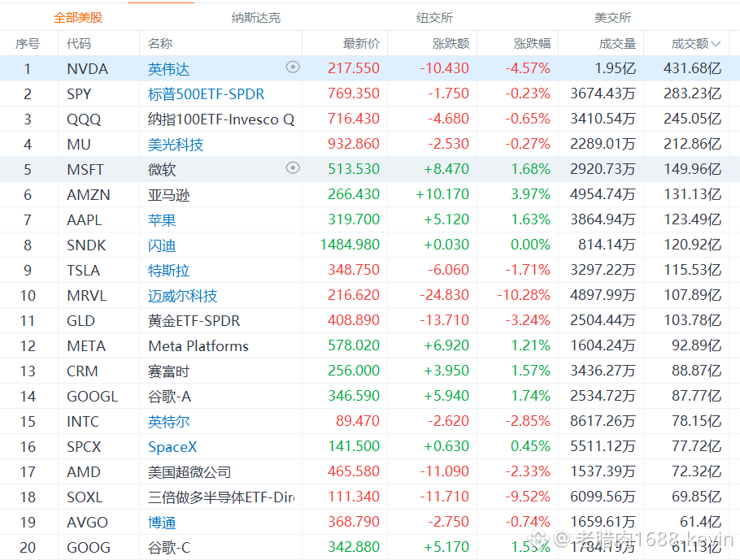This screenshot has width=740, height=560.
Task: Click the name 谷歌-A
Action: click(x=169, y=397)
